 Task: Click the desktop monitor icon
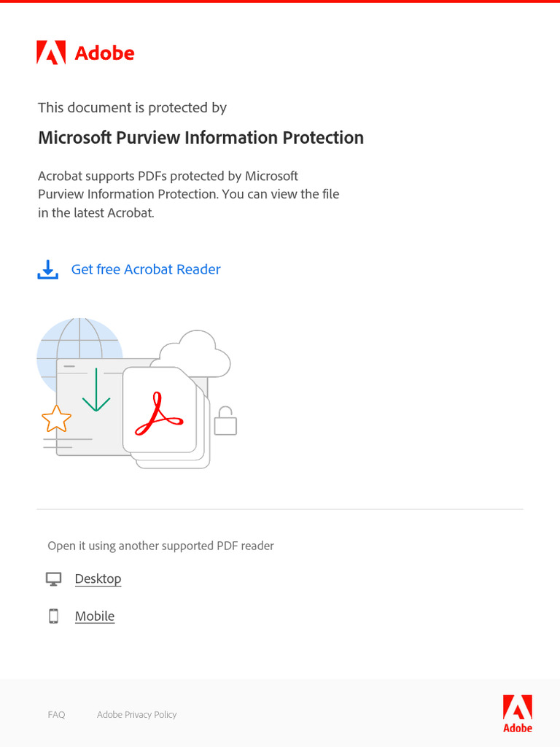[x=53, y=578]
